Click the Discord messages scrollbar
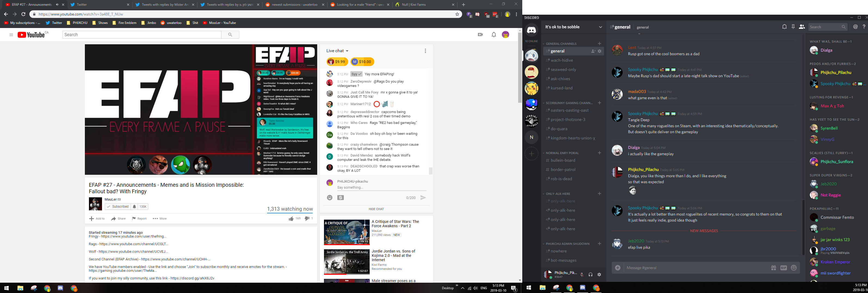This screenshot has width=868, height=293. click(x=804, y=227)
